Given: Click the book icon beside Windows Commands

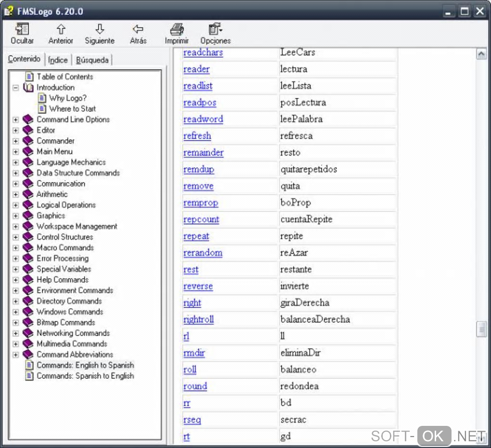Looking at the screenshot, I should click(x=28, y=312).
